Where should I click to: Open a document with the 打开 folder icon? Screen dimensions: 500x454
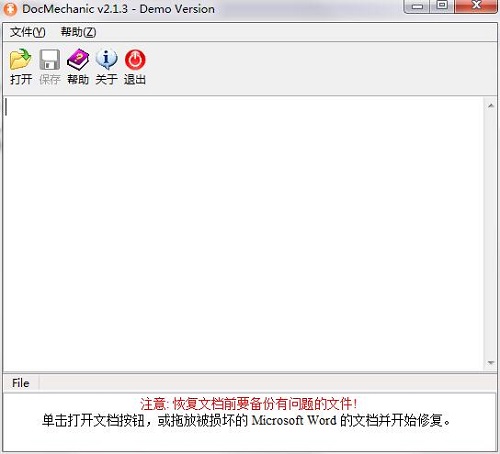tap(21, 67)
